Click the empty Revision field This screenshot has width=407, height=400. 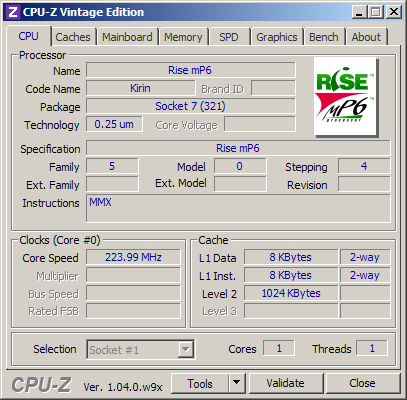pyautogui.click(x=364, y=184)
